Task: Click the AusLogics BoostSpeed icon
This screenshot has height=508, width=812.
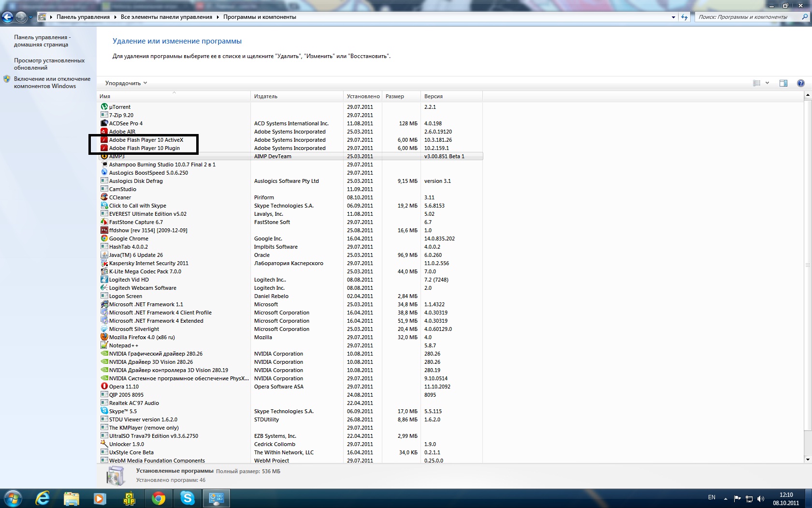Action: click(104, 173)
